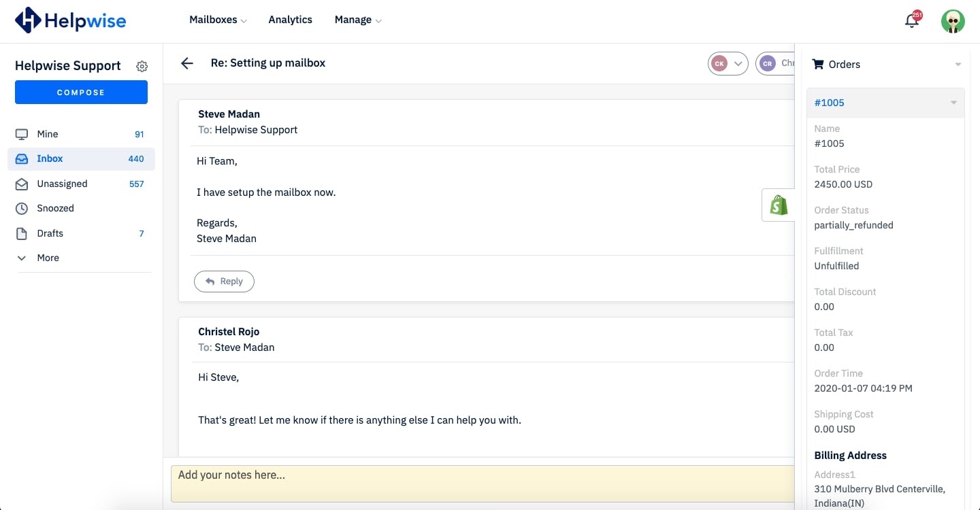Screen dimensions: 980x510
Task: Open the Inbox folder
Action: coord(50,158)
